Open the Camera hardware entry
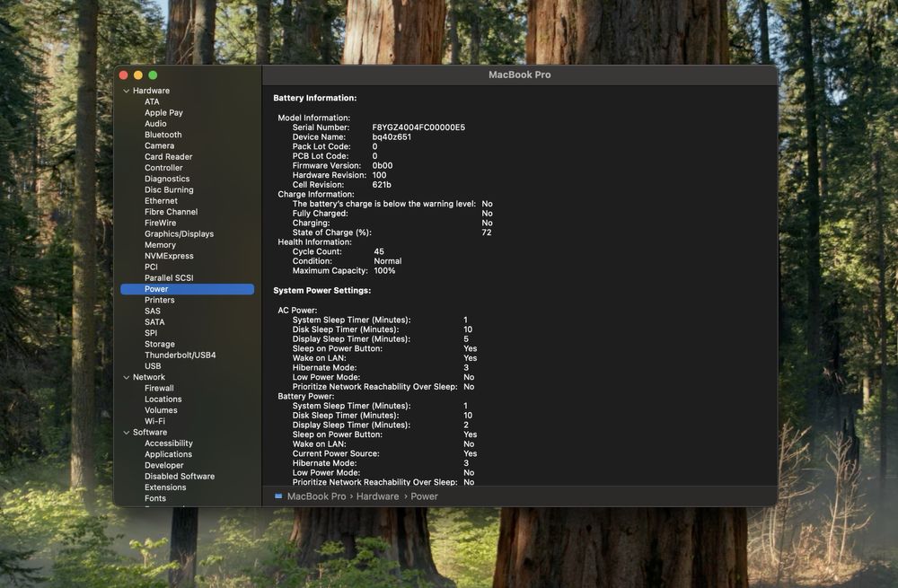Image resolution: width=898 pixels, height=588 pixels. 159,145
